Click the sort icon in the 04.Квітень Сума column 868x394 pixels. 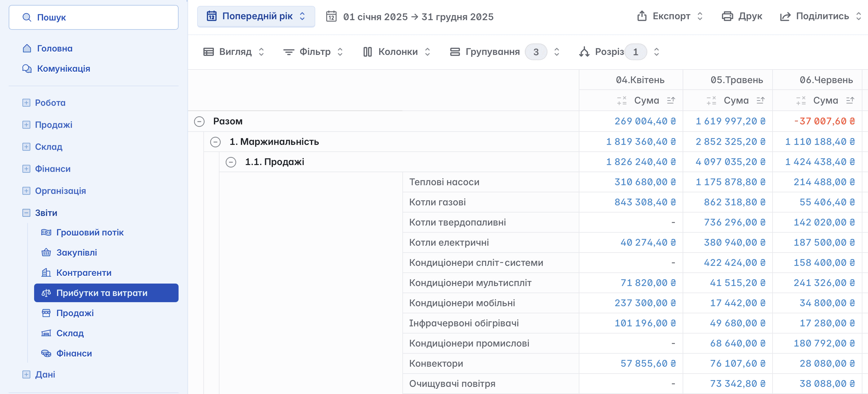[x=671, y=100]
